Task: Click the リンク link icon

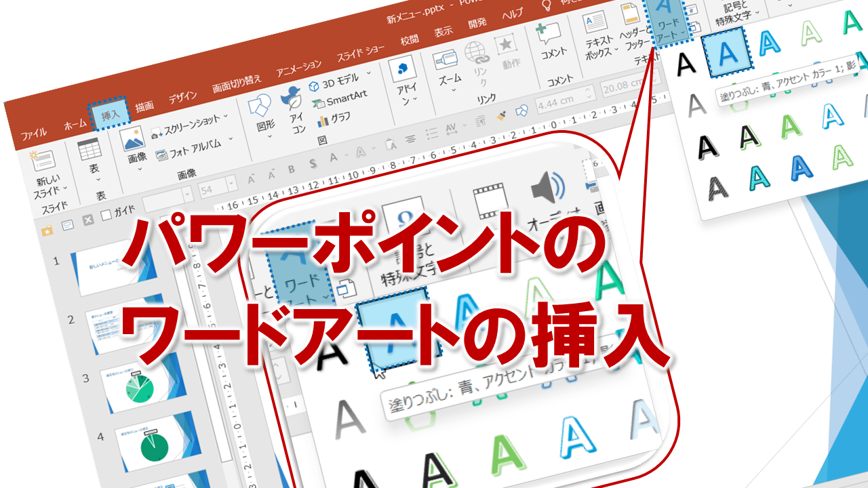Action: click(477, 52)
